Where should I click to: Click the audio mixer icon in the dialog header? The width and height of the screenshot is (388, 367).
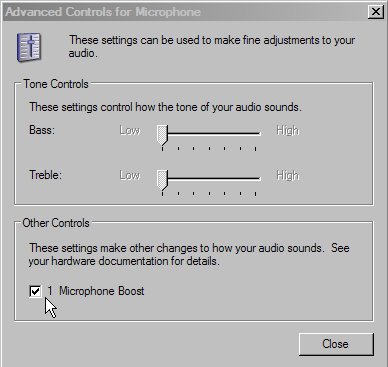(x=29, y=47)
